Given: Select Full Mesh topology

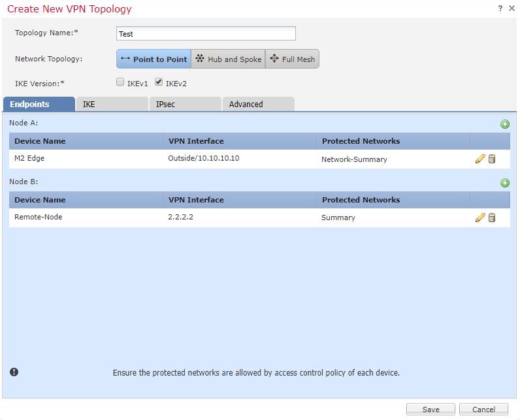Looking at the screenshot, I should 292,59.
